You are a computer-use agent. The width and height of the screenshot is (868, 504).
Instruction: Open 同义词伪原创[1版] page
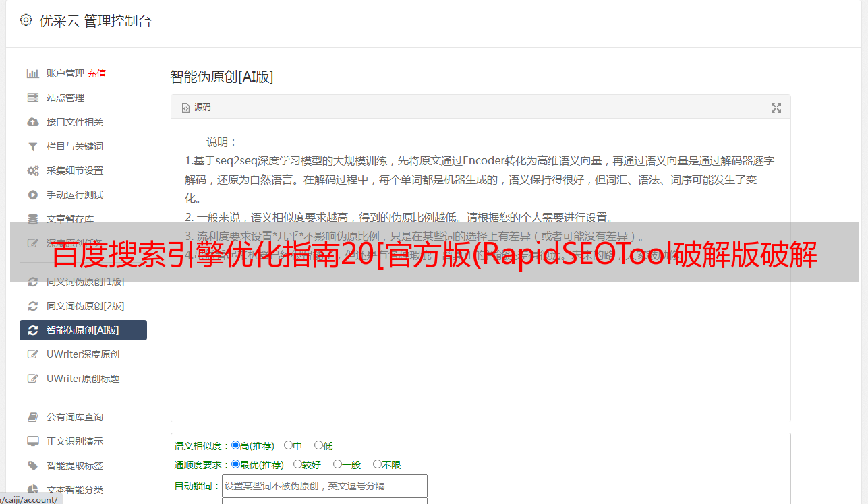86,282
